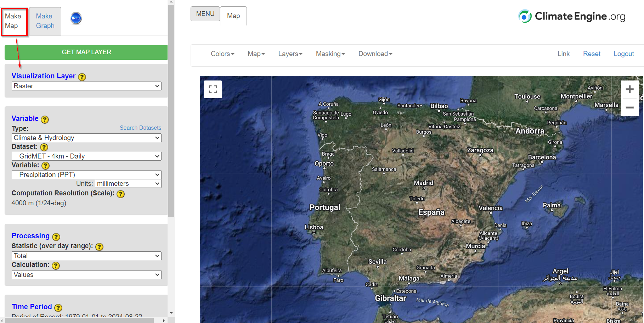Open the Visualization Layer help icon
The width and height of the screenshot is (644, 323).
point(82,77)
